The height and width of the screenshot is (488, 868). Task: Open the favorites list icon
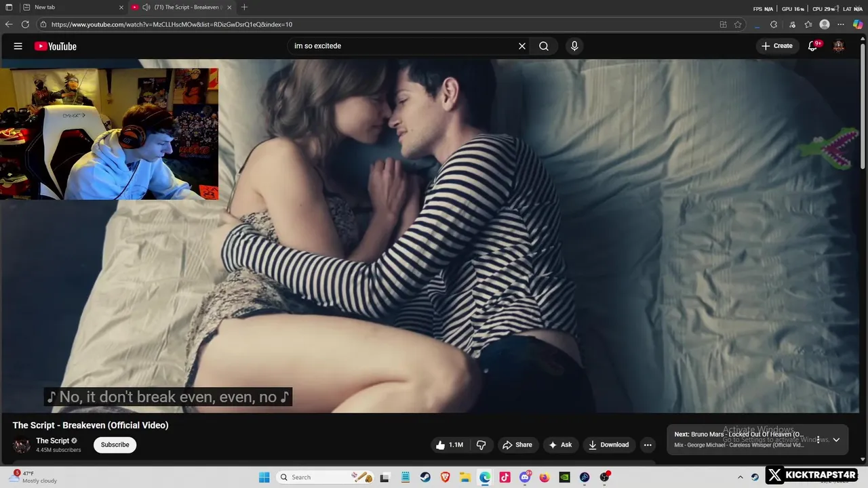808,24
